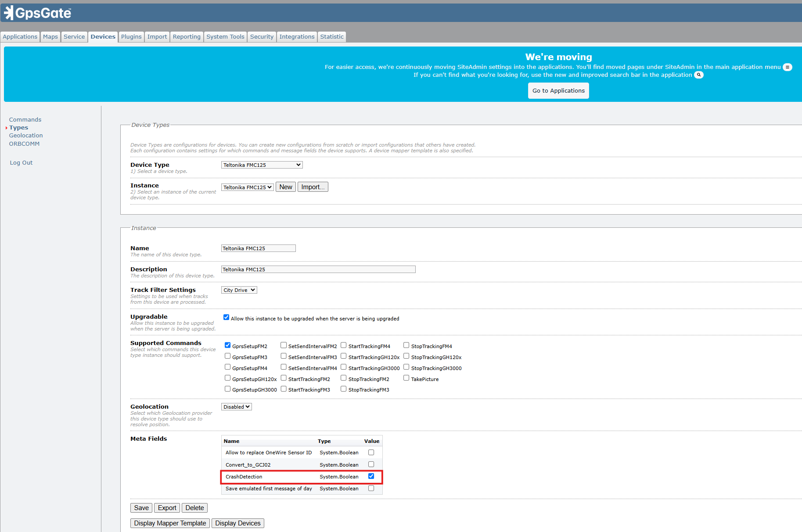Toggle the Upgradable checkbox
802x532 pixels.
point(226,317)
